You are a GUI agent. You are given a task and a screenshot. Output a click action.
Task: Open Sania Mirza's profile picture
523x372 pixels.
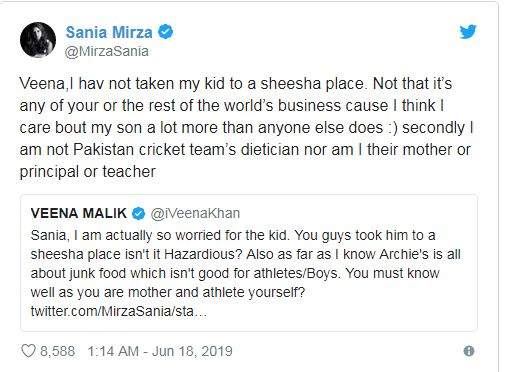point(38,40)
